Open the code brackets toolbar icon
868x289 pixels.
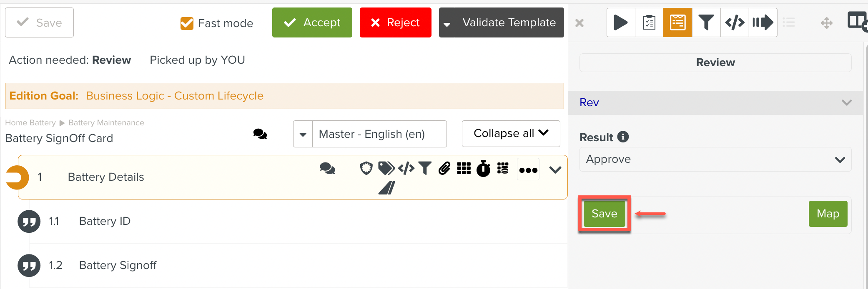[x=735, y=22]
